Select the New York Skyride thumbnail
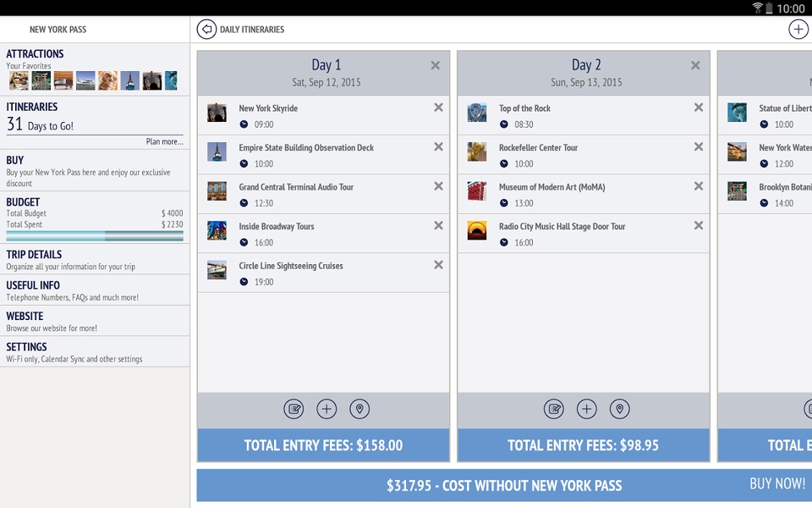This screenshot has width=812, height=508. click(217, 113)
